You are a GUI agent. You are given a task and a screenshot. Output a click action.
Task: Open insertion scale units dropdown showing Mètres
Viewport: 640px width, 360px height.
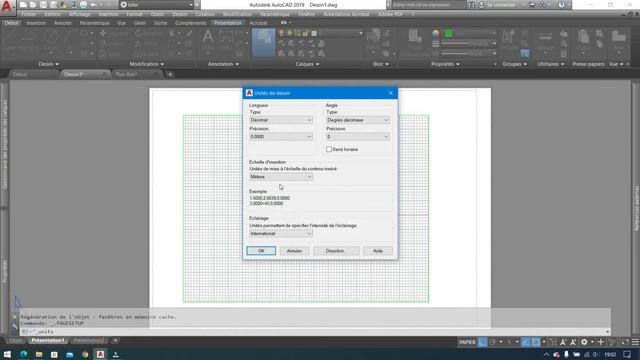(281, 177)
